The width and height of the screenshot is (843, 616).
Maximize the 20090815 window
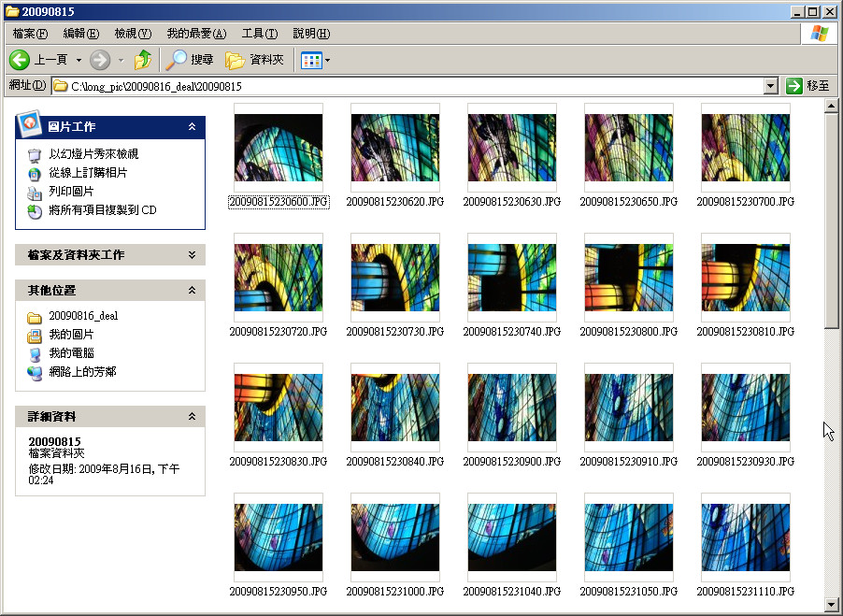(814, 11)
